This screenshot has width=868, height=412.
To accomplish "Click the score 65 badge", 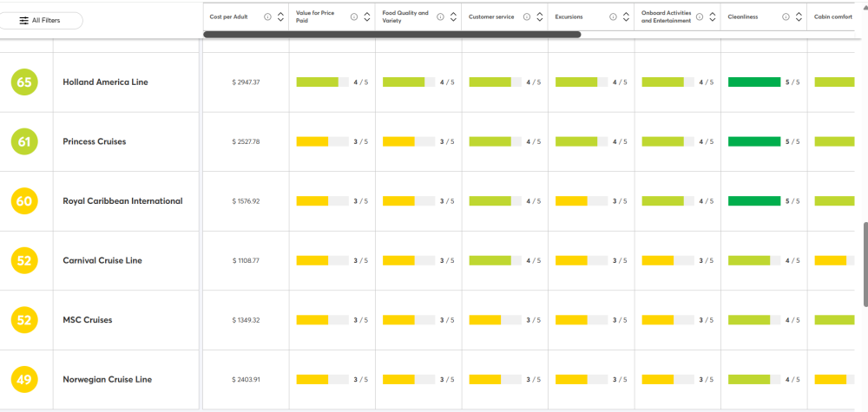I will pyautogui.click(x=24, y=82).
